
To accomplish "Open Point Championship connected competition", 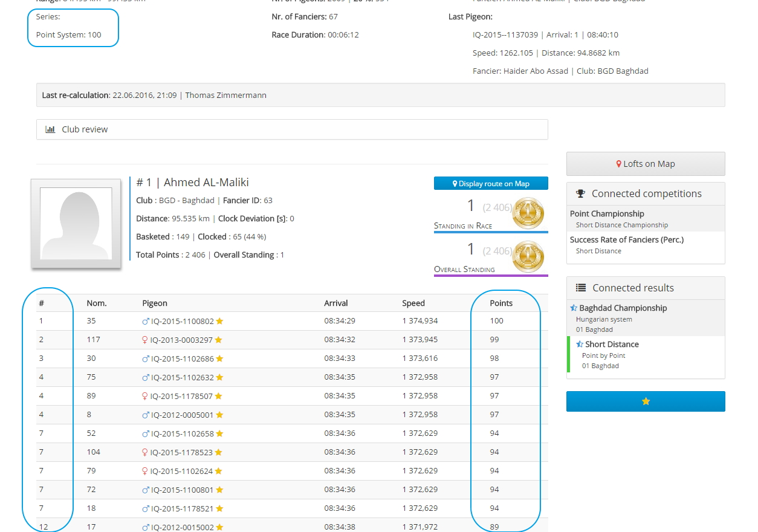I will [x=607, y=214].
